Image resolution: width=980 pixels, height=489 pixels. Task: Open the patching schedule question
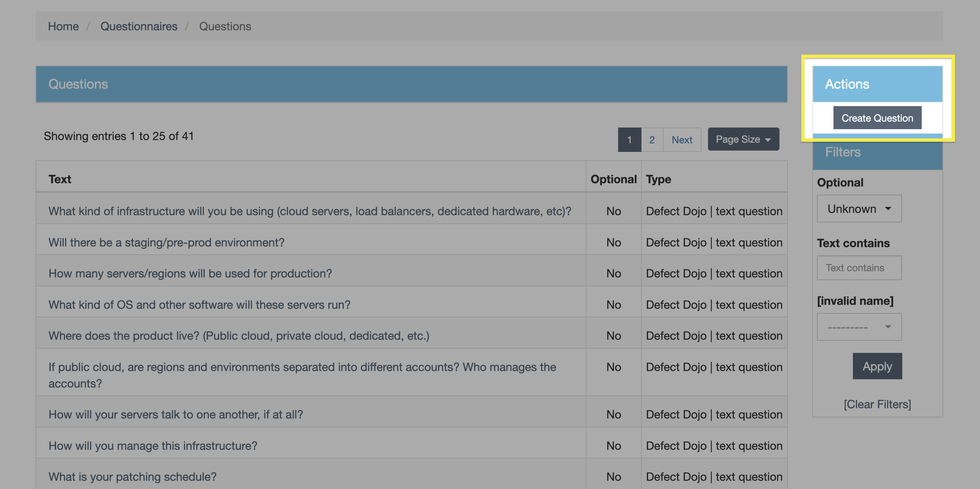pyautogui.click(x=132, y=476)
